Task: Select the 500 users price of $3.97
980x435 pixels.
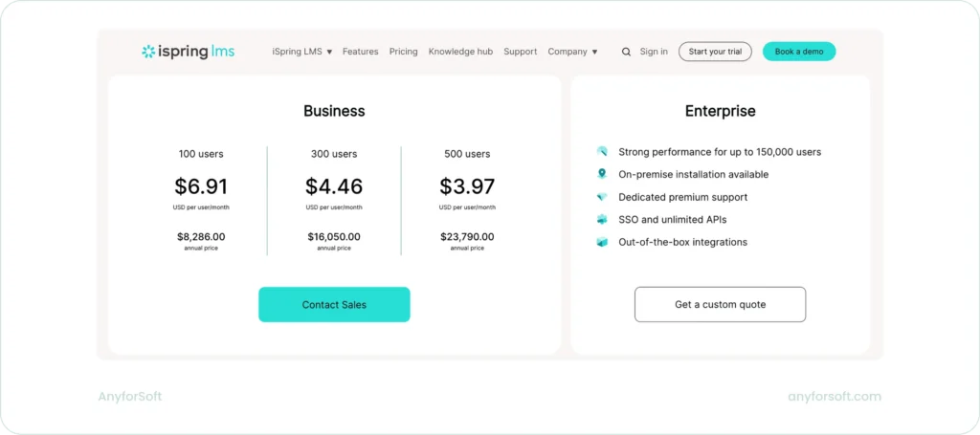Action: [x=467, y=186]
